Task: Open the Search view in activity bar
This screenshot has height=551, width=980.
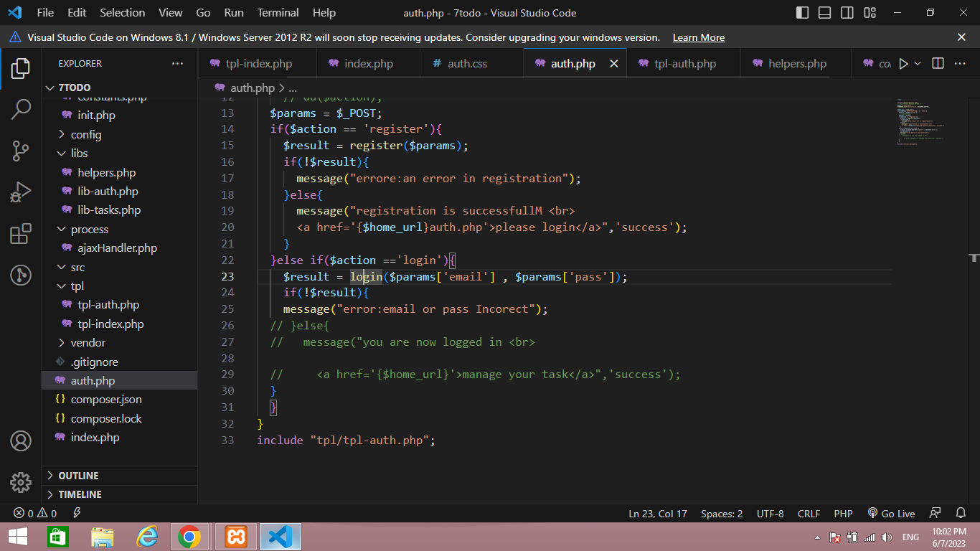Action: pyautogui.click(x=20, y=110)
